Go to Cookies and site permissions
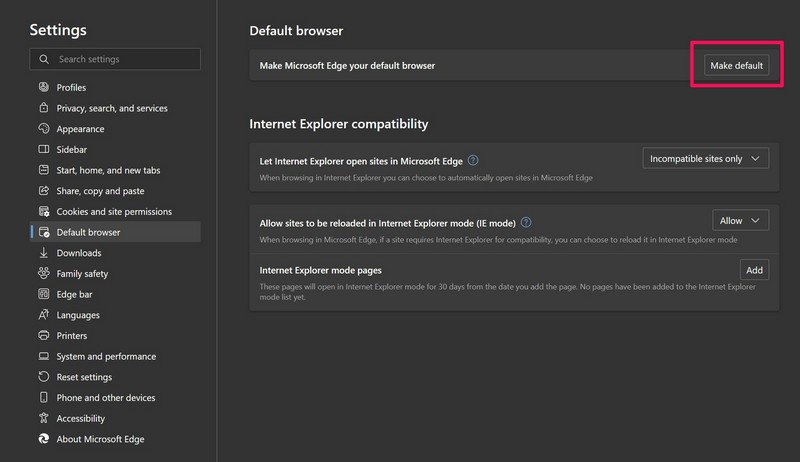The height and width of the screenshot is (462, 800). [114, 212]
